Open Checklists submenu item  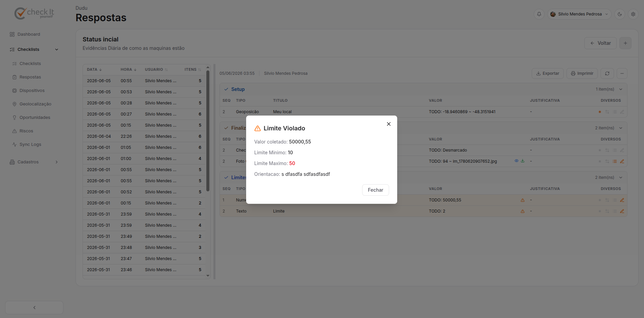point(30,64)
